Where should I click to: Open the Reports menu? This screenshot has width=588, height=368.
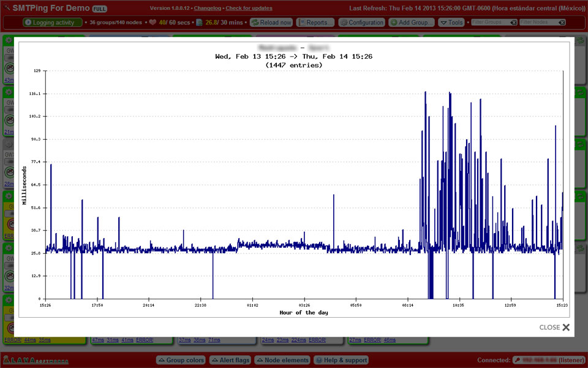coord(315,23)
